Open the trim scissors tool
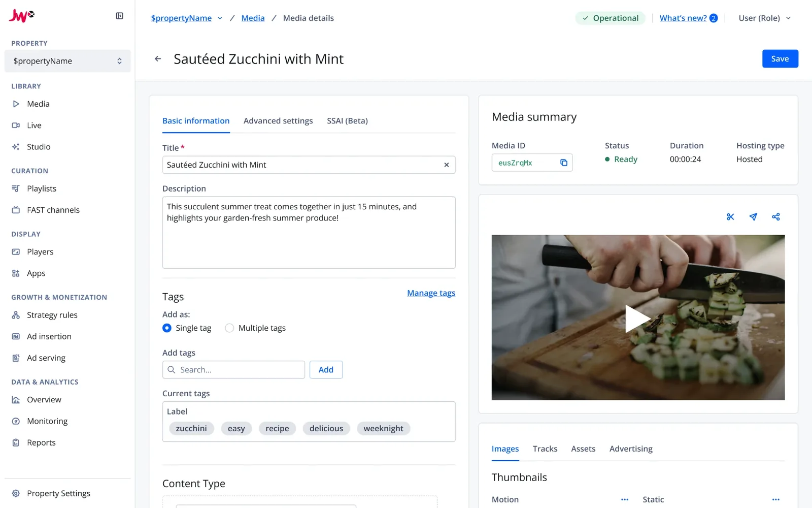Screen dimensions: 812x508 point(730,217)
